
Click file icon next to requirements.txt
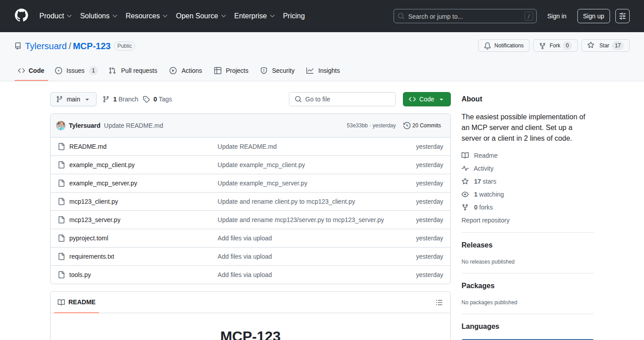pyautogui.click(x=61, y=256)
